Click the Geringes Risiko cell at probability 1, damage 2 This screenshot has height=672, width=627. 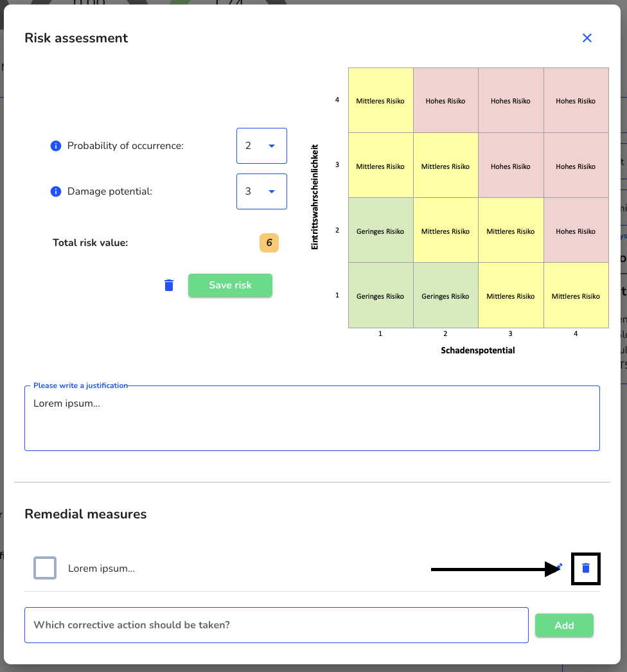pos(446,296)
